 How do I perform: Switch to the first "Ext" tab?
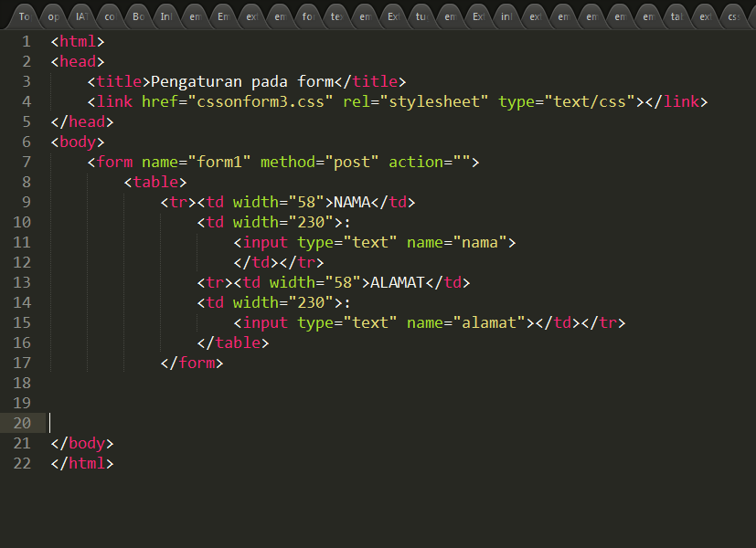[x=391, y=16]
